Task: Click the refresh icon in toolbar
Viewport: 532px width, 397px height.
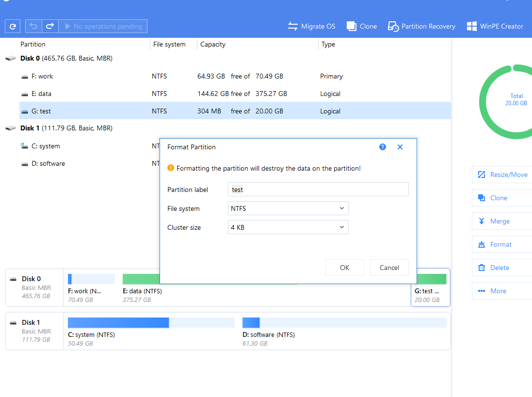Action: pos(13,26)
